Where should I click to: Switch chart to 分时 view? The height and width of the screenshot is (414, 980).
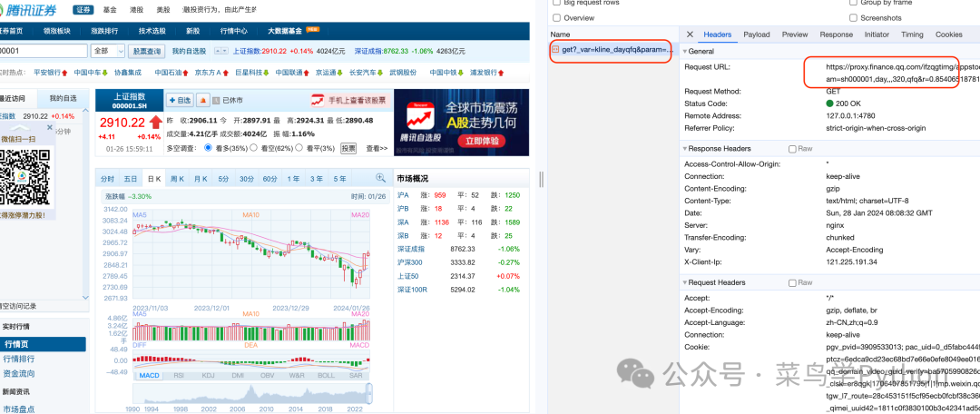107,179
